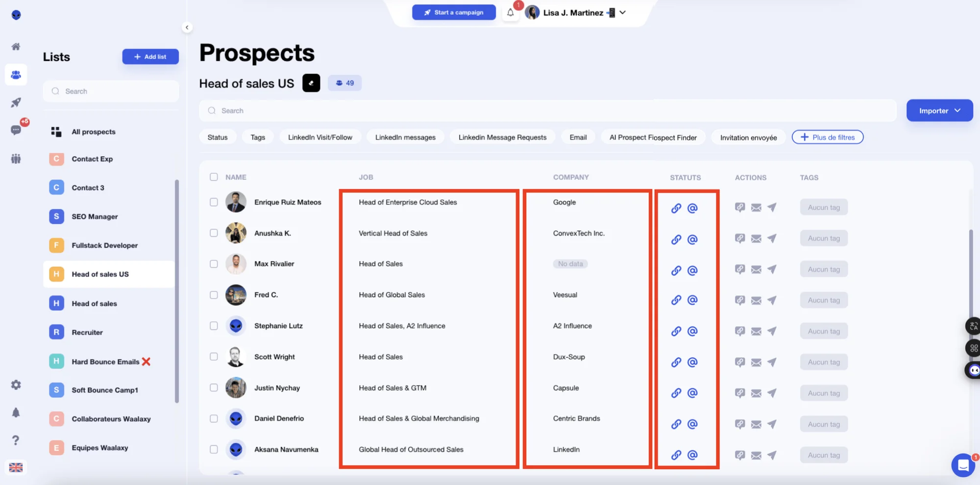980x485 pixels.
Task: Click the email @ icon for Anushka K.
Action: coord(692,239)
